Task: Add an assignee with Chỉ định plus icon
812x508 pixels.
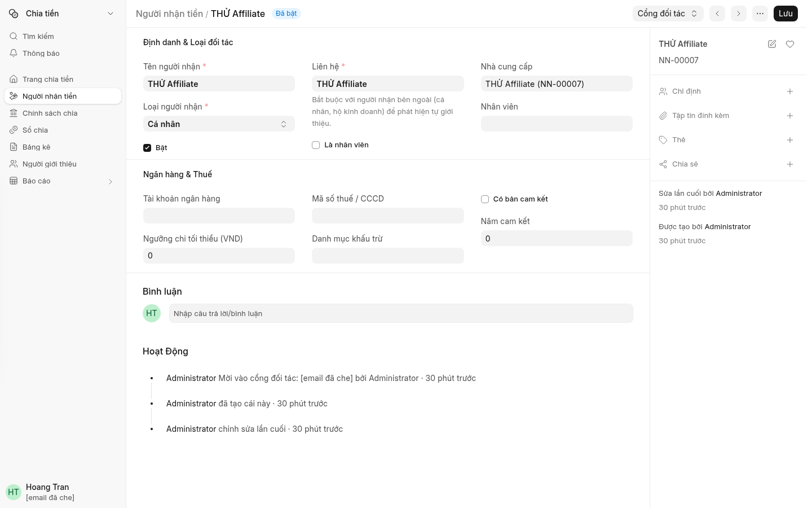Action: click(790, 91)
